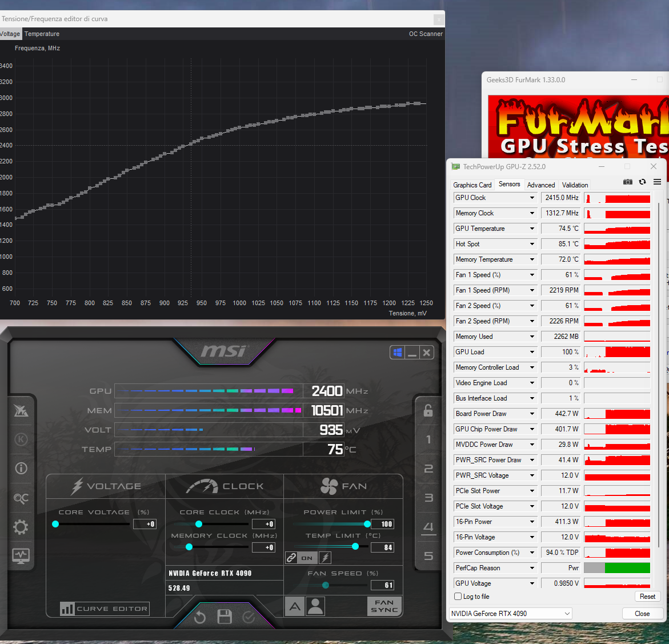The height and width of the screenshot is (644, 669).
Task: Select profile slot 2 in Afterburner
Action: click(428, 469)
